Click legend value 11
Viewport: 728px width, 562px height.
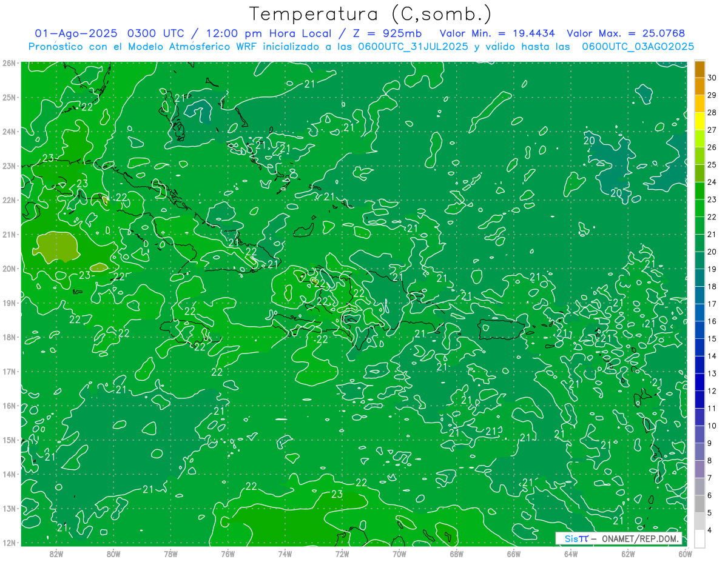coord(712,408)
